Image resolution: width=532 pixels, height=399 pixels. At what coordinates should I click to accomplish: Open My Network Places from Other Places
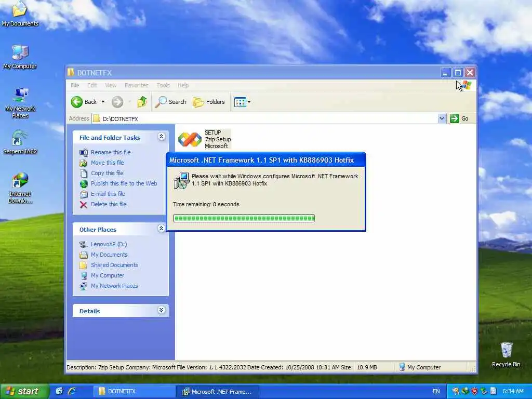114,286
